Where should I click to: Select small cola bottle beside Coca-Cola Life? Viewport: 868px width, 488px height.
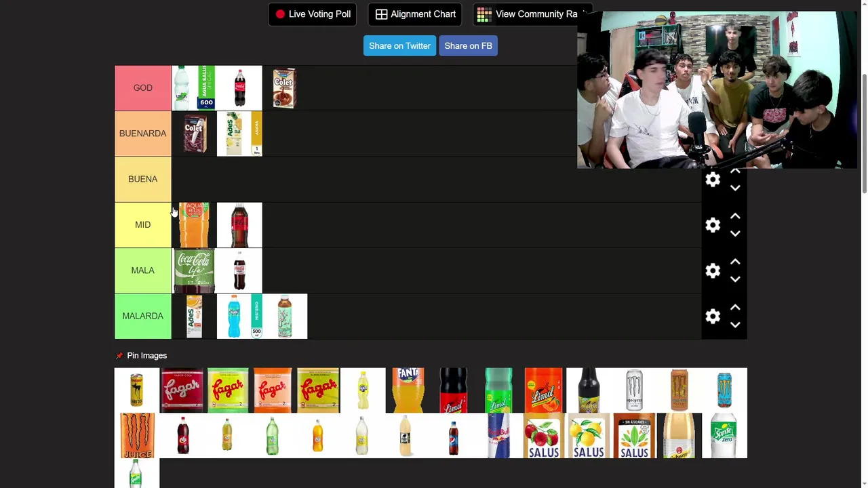[x=239, y=270]
